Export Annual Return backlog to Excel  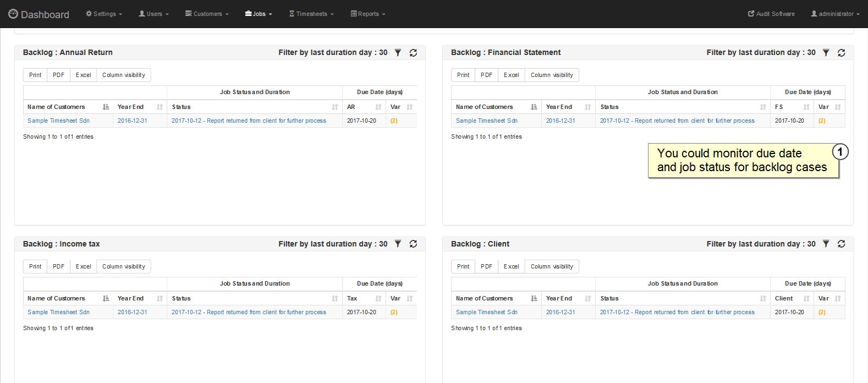click(x=83, y=75)
